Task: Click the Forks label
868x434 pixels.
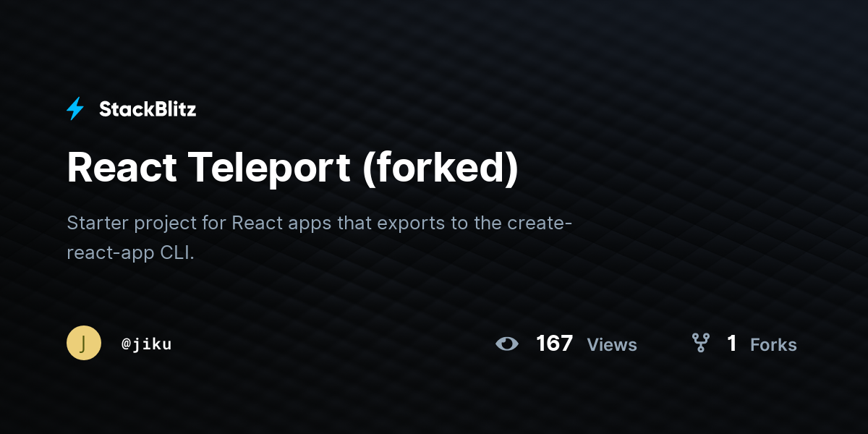Action: pos(773,345)
